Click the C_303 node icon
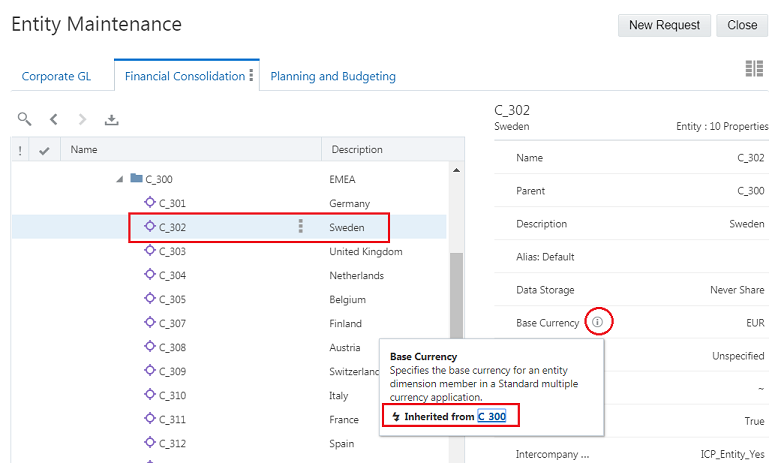The height and width of the screenshot is (463, 775). [150, 250]
